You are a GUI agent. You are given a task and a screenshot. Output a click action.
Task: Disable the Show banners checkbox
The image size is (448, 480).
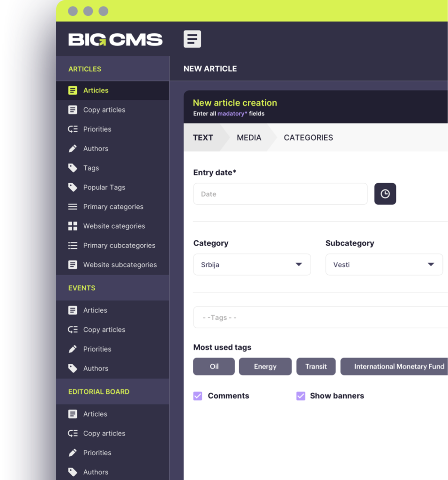(300, 396)
